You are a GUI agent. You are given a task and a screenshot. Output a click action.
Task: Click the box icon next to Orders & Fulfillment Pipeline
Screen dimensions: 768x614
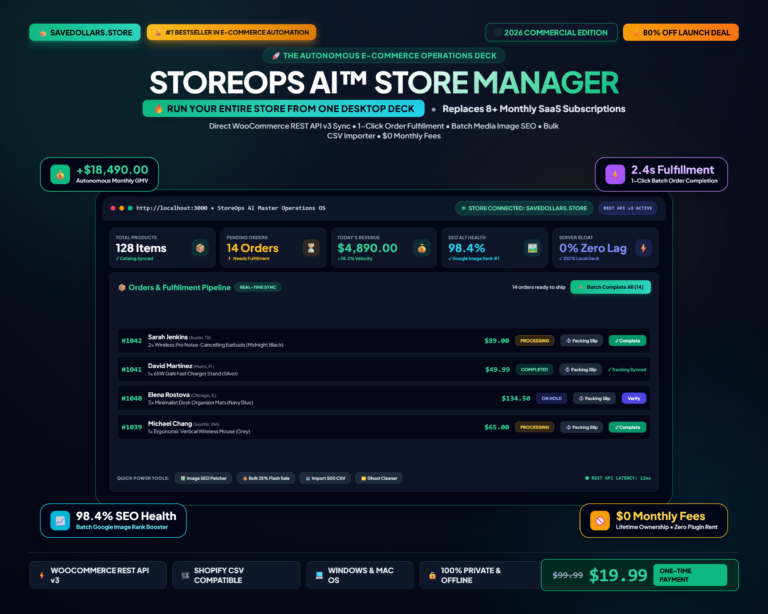coord(122,287)
